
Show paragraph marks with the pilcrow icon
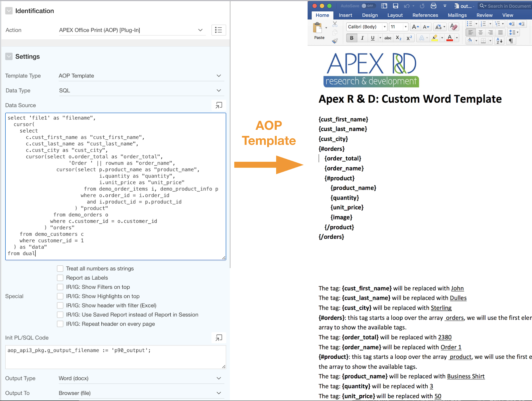pos(511,41)
